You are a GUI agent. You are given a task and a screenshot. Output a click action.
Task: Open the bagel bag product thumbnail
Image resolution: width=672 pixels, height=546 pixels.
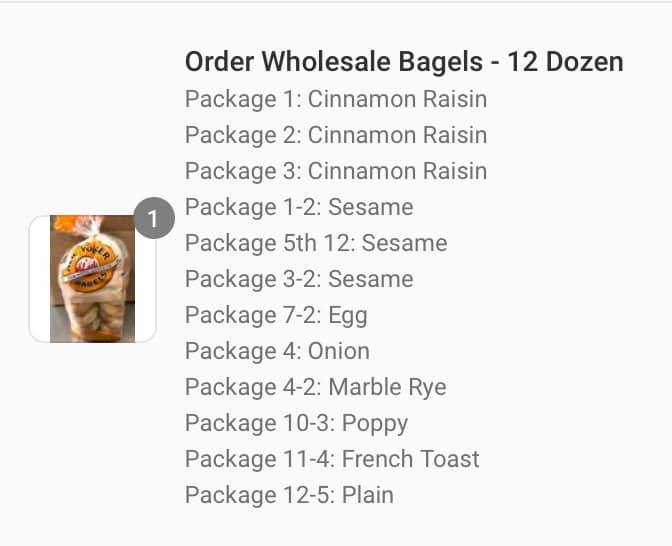tap(93, 279)
